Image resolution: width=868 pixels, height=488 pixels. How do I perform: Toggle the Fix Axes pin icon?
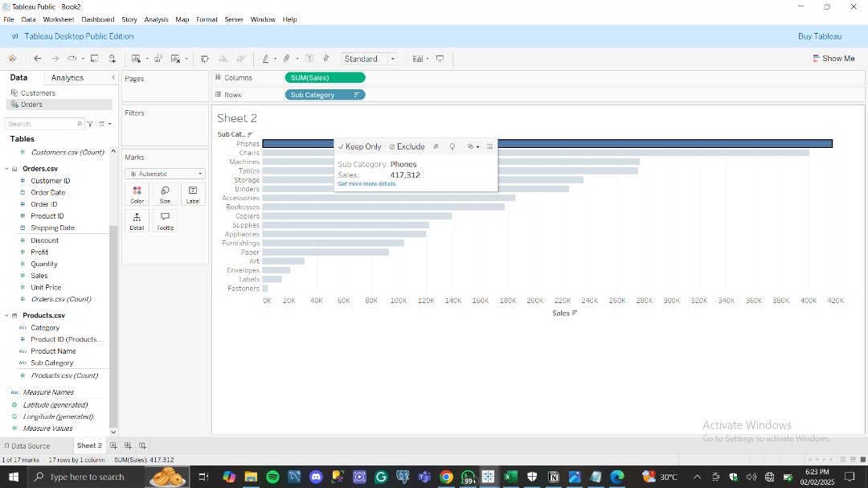[x=326, y=58]
